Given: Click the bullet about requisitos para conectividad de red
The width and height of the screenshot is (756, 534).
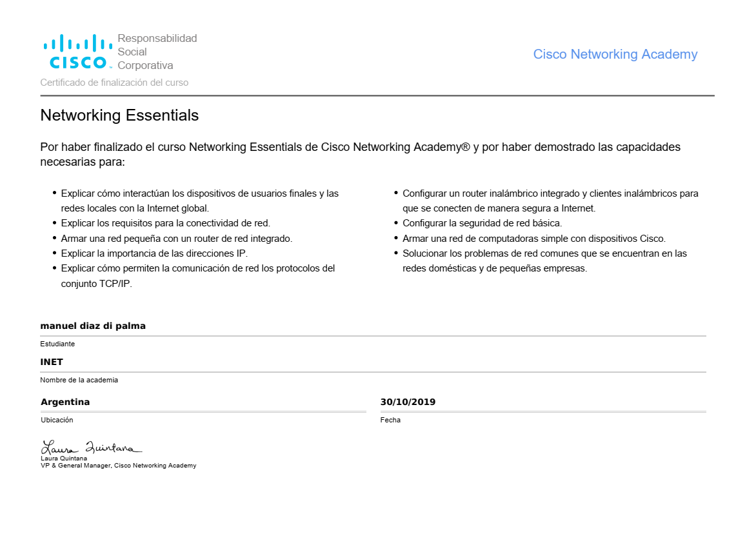Looking at the screenshot, I should click(x=165, y=223).
